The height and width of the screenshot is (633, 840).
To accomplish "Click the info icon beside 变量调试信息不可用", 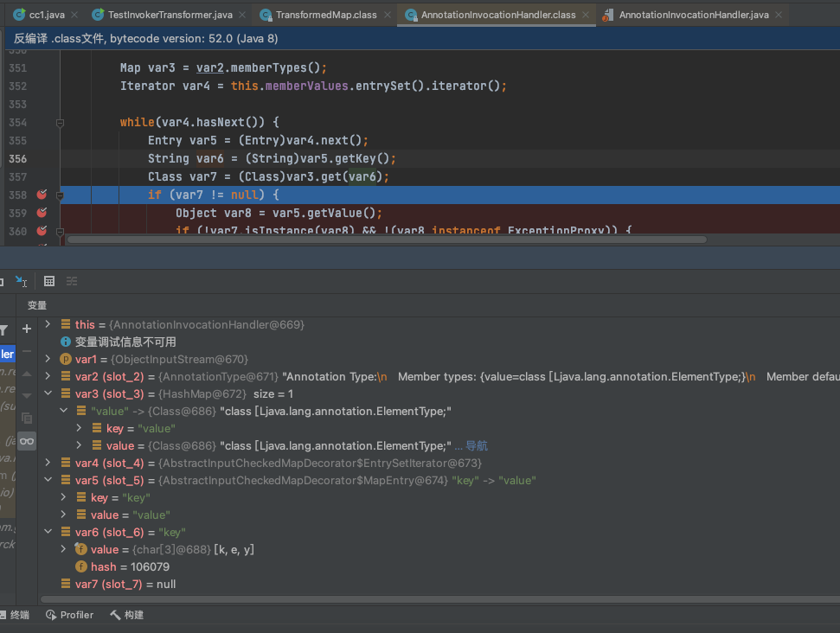I will [x=66, y=342].
